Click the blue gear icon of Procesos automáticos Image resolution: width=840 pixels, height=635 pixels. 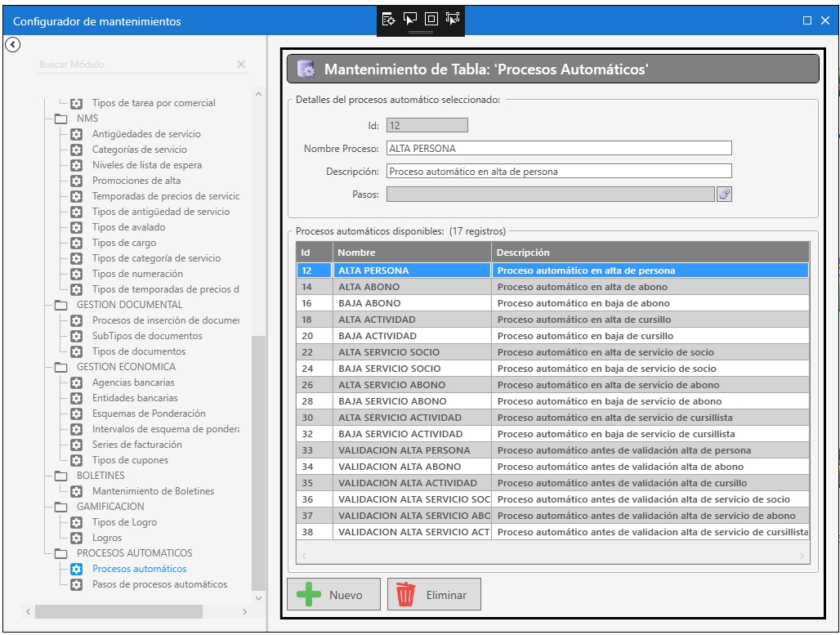coord(77,569)
